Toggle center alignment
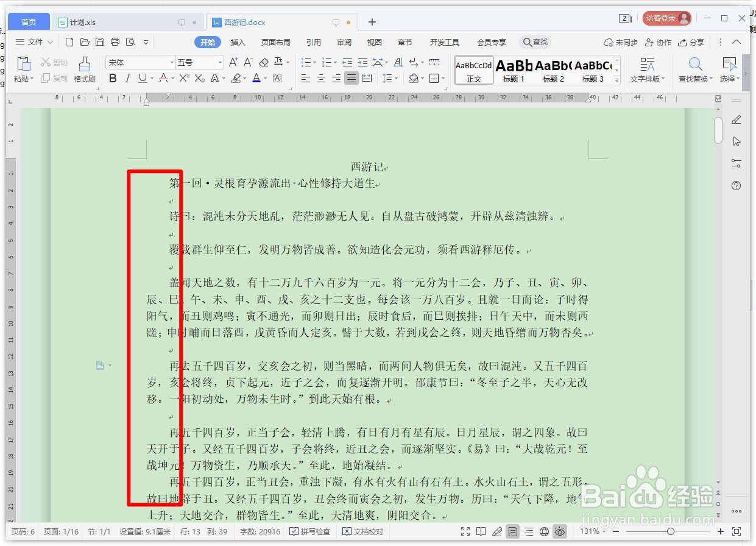The height and width of the screenshot is (546, 756). pyautogui.click(x=320, y=78)
